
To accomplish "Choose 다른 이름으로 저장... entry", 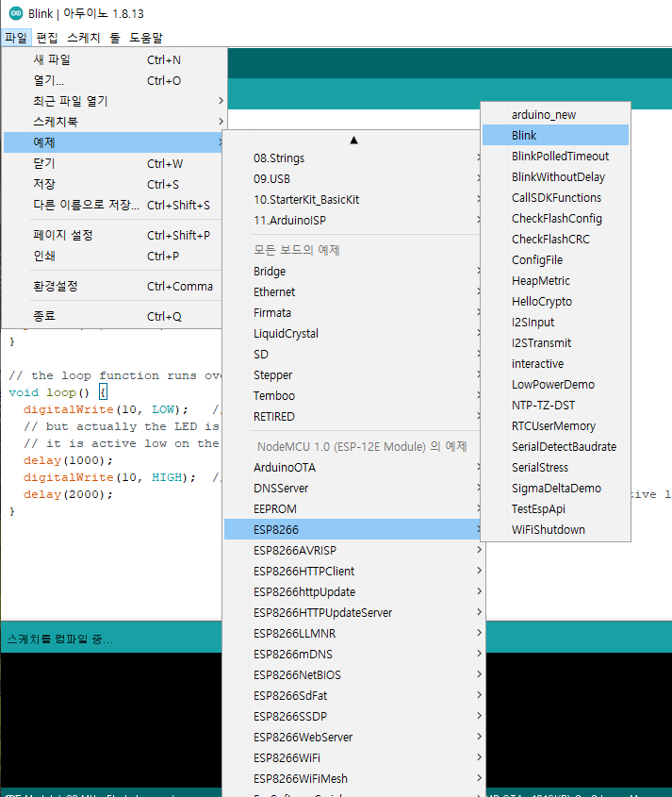I will [x=113, y=205].
